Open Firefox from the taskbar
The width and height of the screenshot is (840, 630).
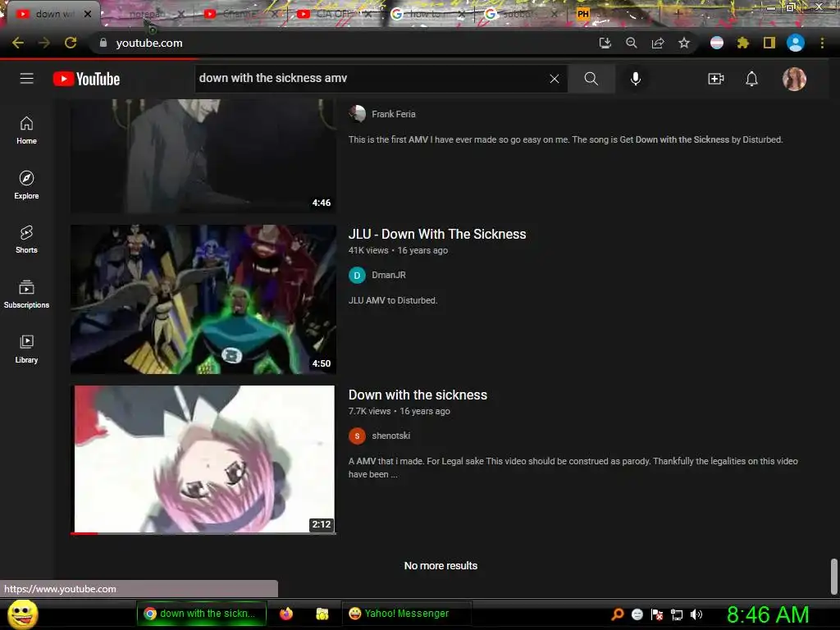click(286, 614)
